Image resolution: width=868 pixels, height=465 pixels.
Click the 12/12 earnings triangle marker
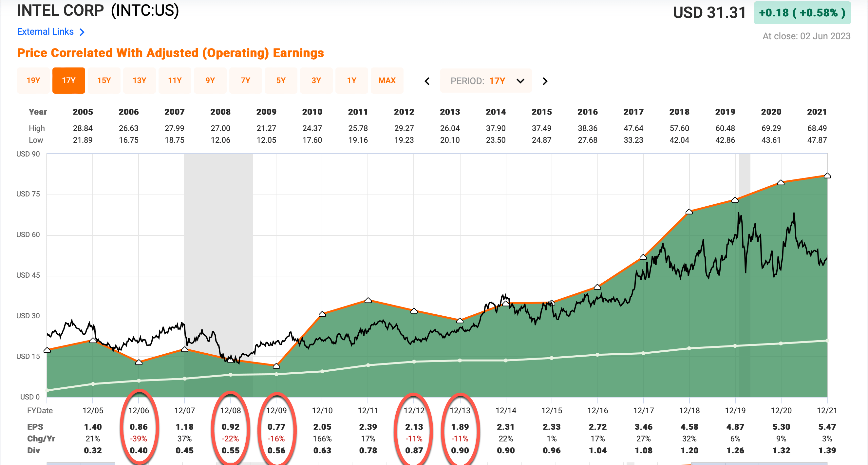click(x=414, y=311)
